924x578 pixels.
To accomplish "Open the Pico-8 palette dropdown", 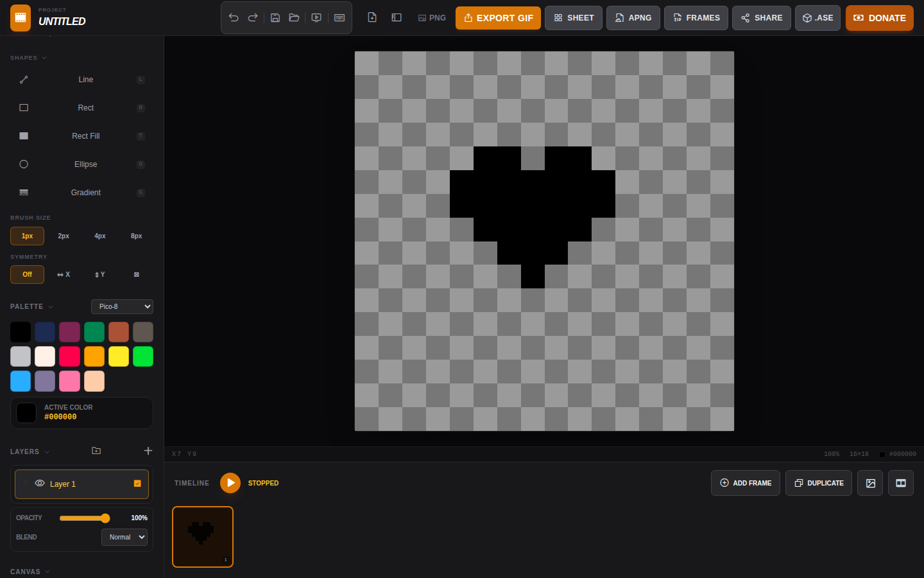I will coord(122,306).
